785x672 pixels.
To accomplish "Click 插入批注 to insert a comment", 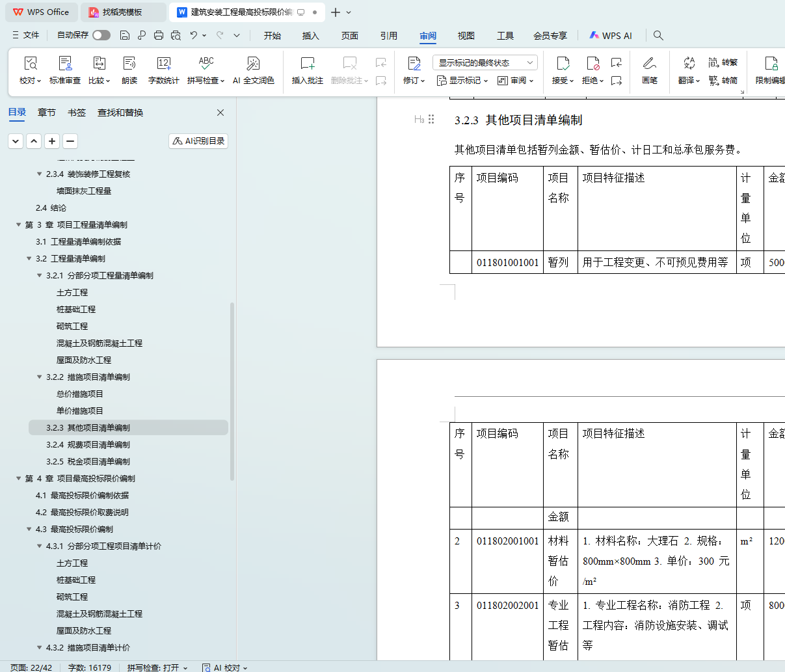I will tap(308, 70).
